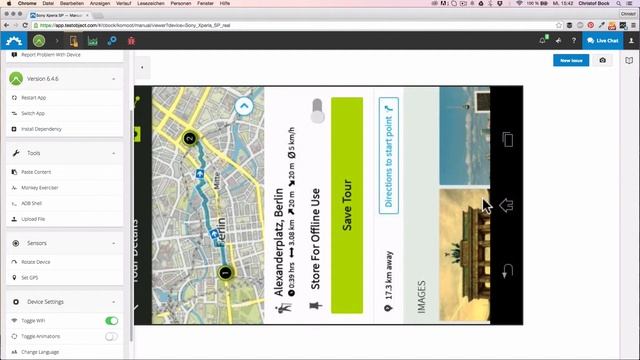The width and height of the screenshot is (640, 360).
Task: Open the notifications bell
Action: click(543, 40)
